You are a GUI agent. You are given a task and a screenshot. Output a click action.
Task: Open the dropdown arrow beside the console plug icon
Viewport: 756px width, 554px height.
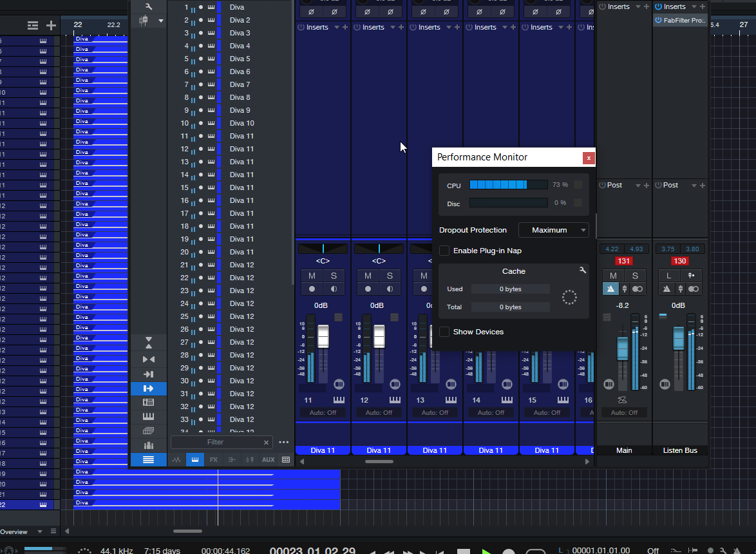click(x=161, y=21)
